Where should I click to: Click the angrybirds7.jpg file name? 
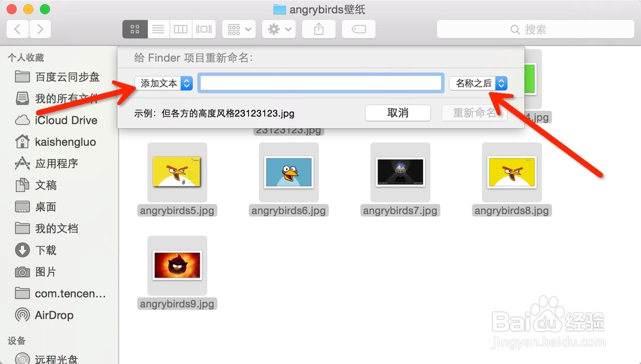(x=400, y=210)
